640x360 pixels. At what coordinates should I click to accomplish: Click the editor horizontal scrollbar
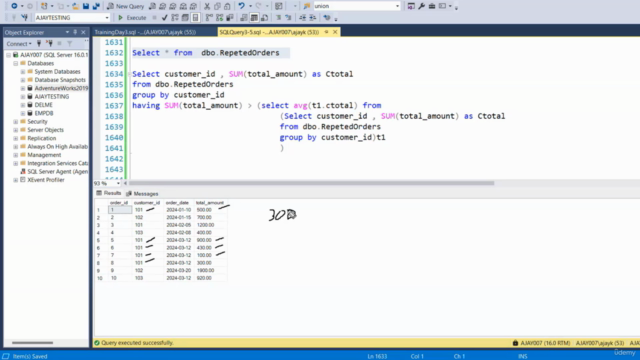(311, 183)
